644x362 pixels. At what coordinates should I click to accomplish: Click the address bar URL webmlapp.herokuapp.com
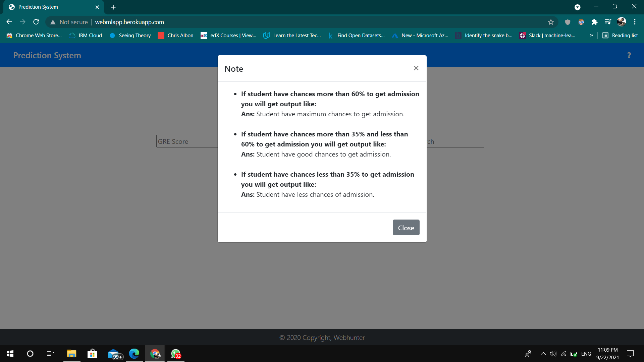(129, 22)
